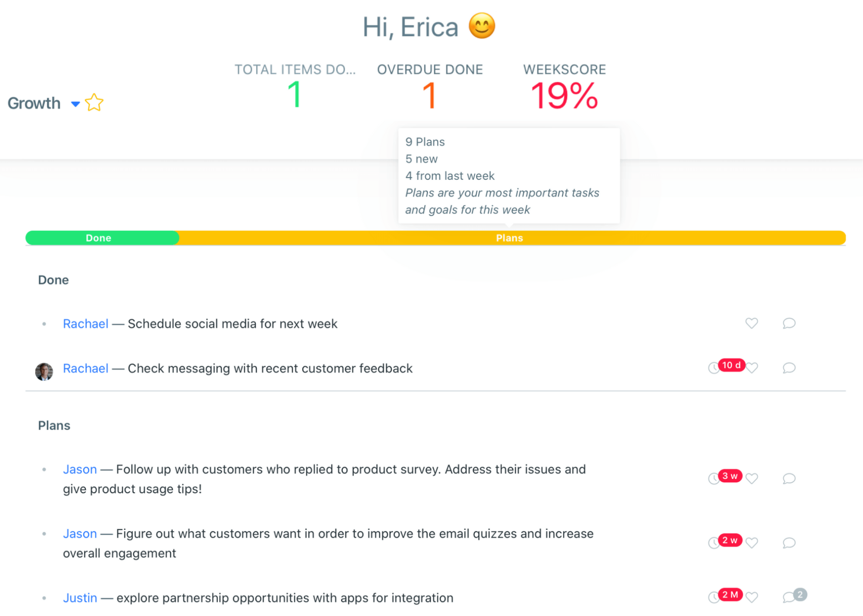Open Jason's profile link
Image resolution: width=863 pixels, height=616 pixels.
[80, 469]
